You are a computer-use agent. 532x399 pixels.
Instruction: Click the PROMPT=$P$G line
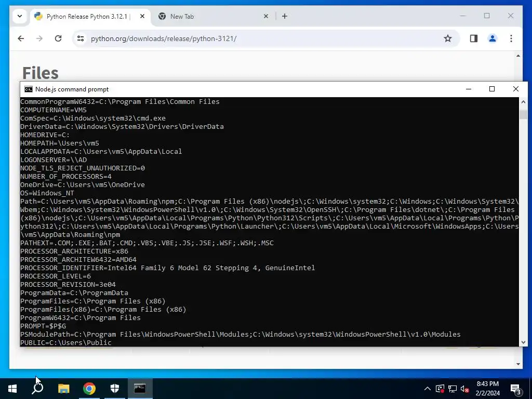click(43, 326)
